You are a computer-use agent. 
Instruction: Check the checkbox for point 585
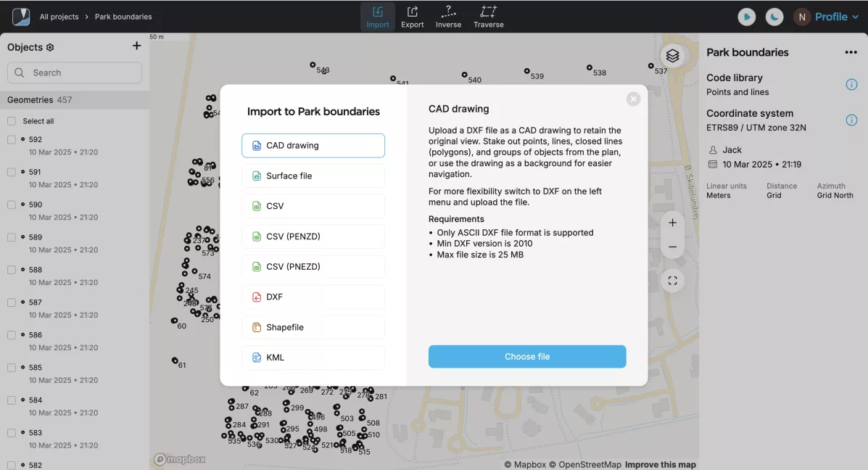pos(11,368)
